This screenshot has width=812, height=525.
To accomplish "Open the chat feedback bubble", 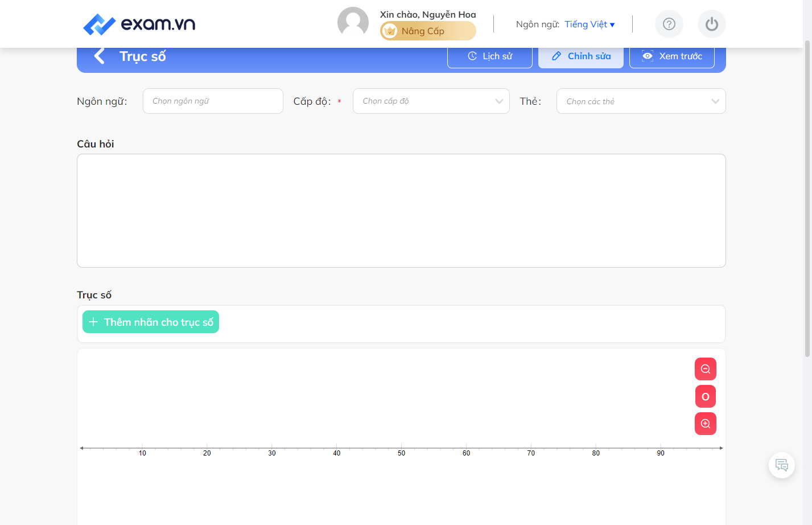I will tap(782, 465).
